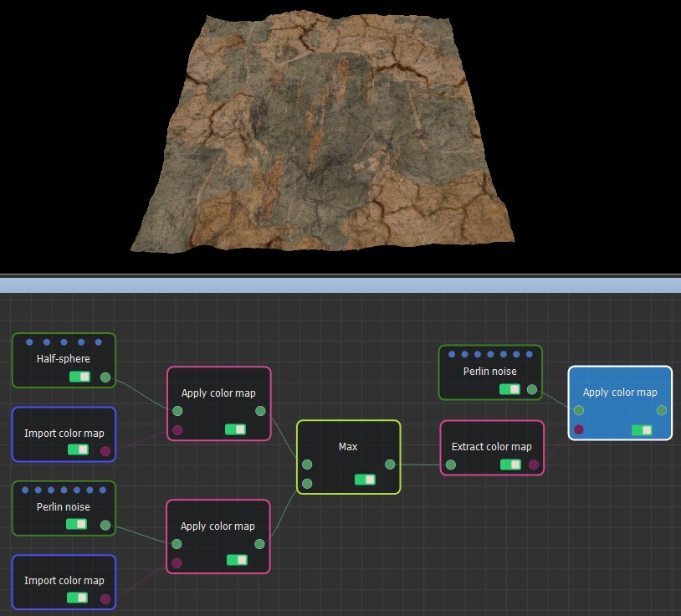The width and height of the screenshot is (681, 616).
Task: Click the divider bar between viewport and graph
Action: click(x=340, y=285)
